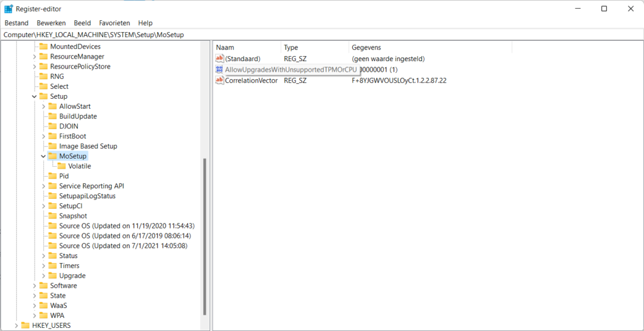Select the Status key label

pos(68,255)
